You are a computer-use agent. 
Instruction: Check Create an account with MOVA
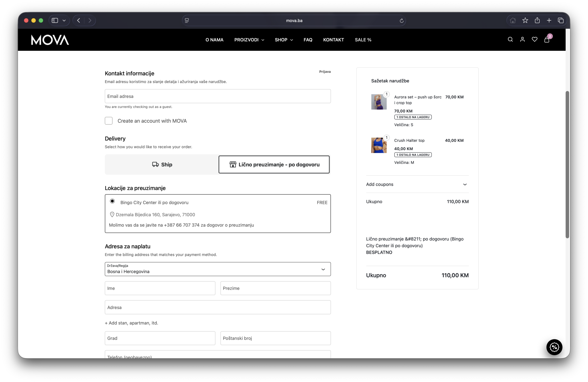tap(109, 121)
